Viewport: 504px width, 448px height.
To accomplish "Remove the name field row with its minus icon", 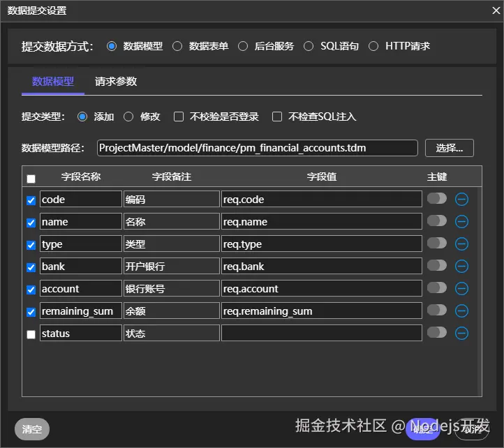I will [461, 221].
